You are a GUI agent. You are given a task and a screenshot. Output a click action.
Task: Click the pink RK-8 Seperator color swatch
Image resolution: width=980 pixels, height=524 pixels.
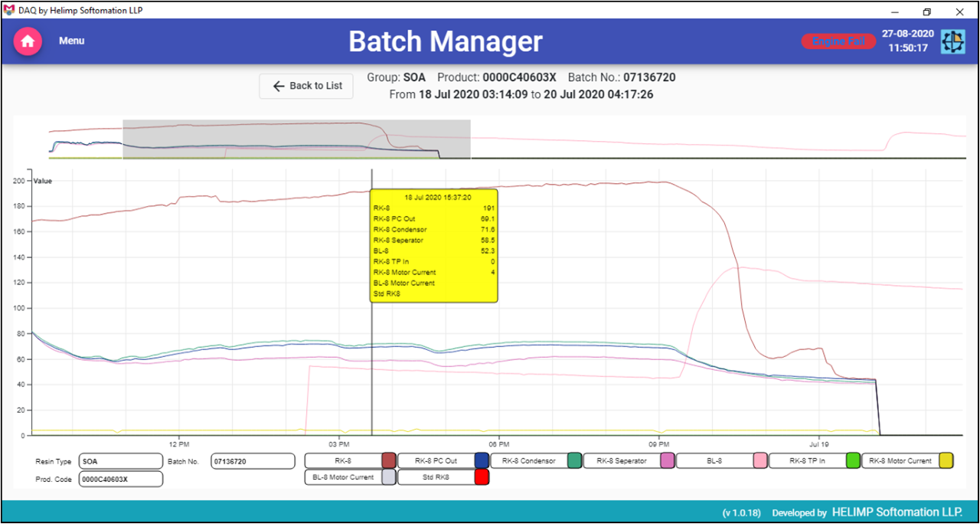click(x=667, y=460)
